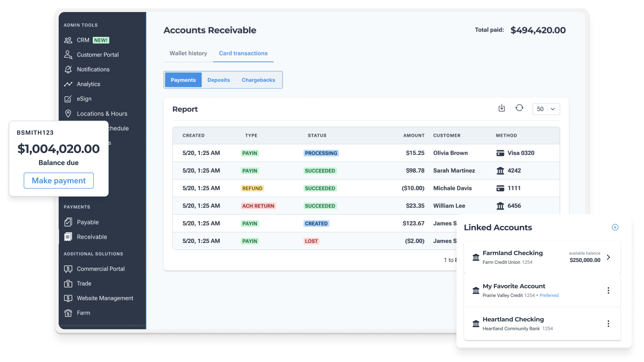Open the CRM sidebar item

[83, 40]
